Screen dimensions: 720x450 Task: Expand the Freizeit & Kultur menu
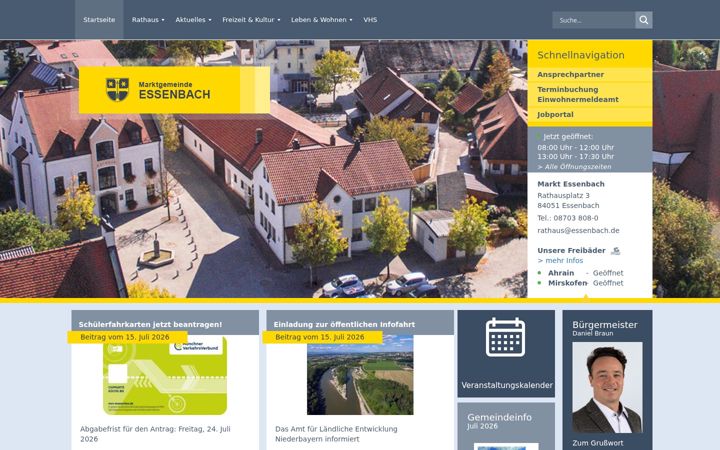tap(251, 20)
